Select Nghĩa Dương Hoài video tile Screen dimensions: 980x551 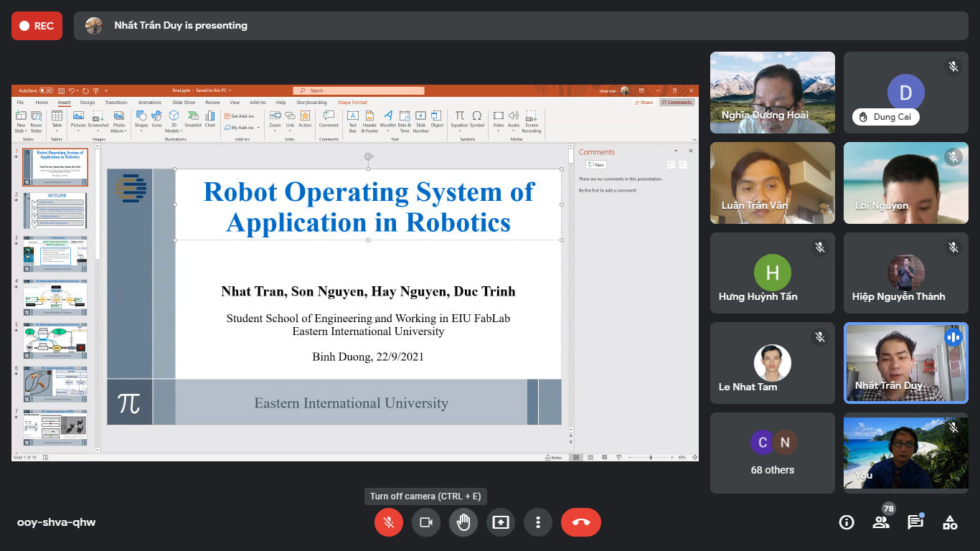click(773, 93)
